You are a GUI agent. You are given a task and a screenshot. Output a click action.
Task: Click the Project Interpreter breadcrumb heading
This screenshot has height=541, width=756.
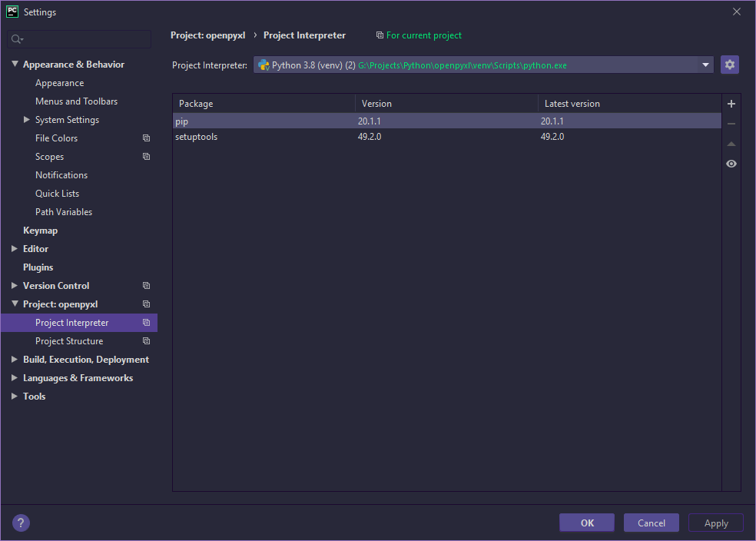click(304, 35)
